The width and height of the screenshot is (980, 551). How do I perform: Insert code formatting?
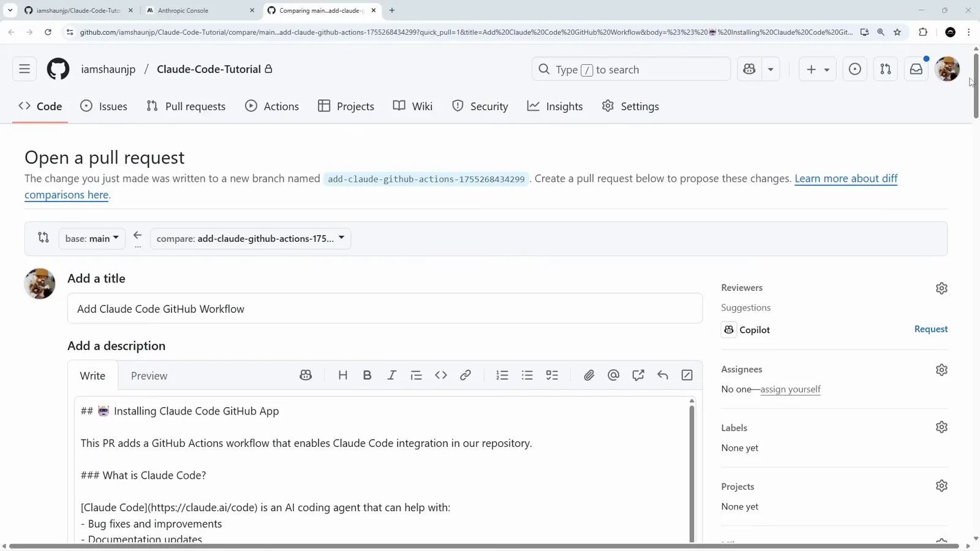coord(441,375)
